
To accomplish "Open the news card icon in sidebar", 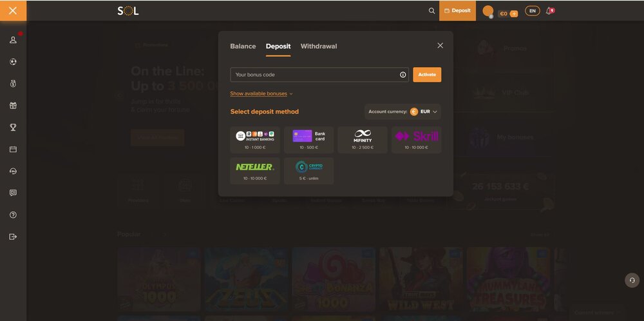I will 13,193.
